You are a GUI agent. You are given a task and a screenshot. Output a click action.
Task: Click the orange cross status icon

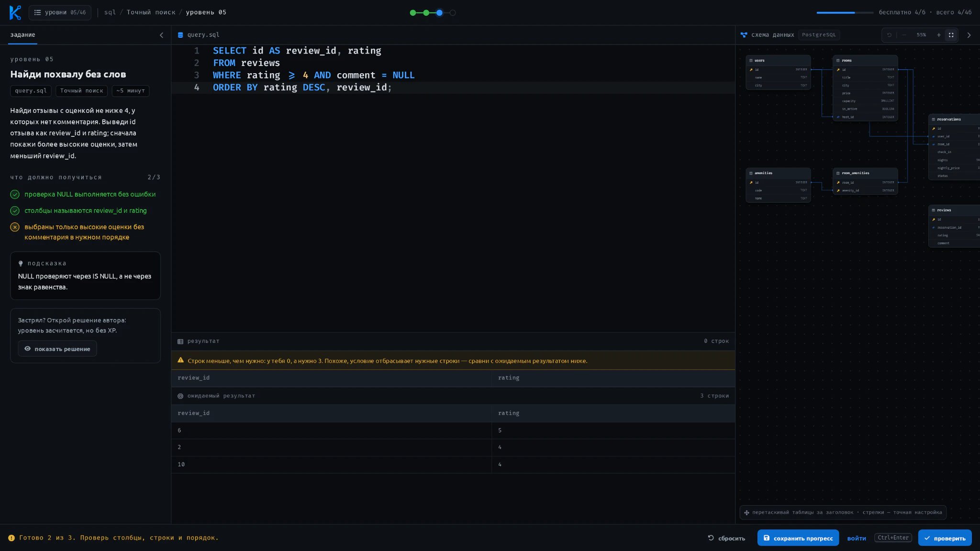pos(15,227)
